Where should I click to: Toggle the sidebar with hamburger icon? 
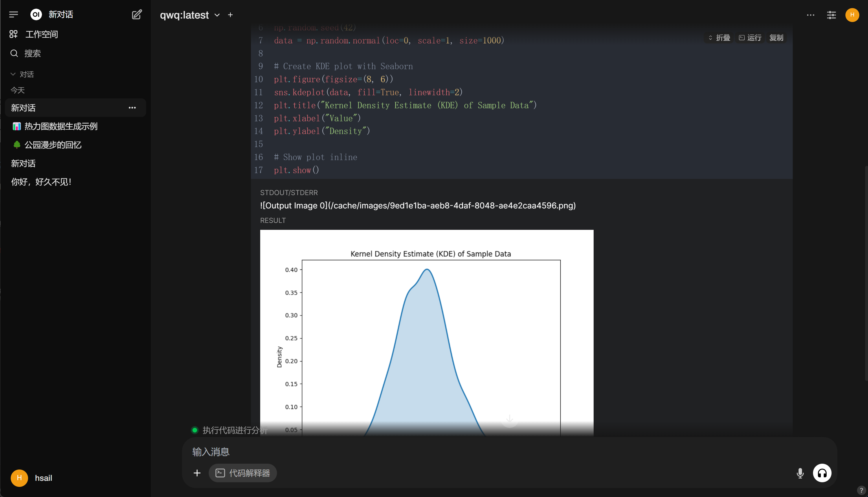click(x=14, y=14)
